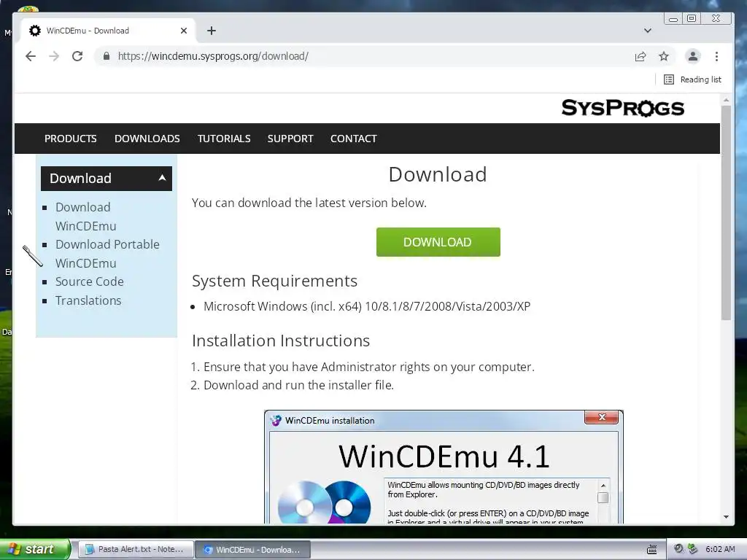The height and width of the screenshot is (560, 747).
Task: Select WinCDEmu - Download taskbar button
Action: click(253, 550)
